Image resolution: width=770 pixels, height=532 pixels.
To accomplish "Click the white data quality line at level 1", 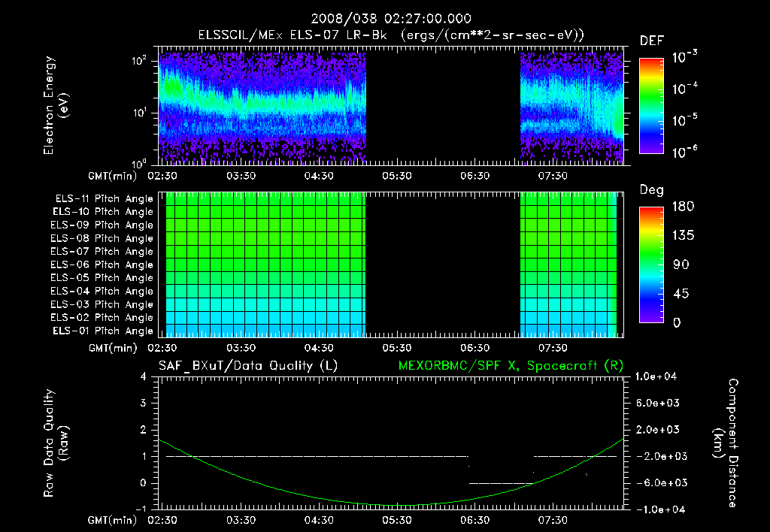I will pyautogui.click(x=317, y=456).
